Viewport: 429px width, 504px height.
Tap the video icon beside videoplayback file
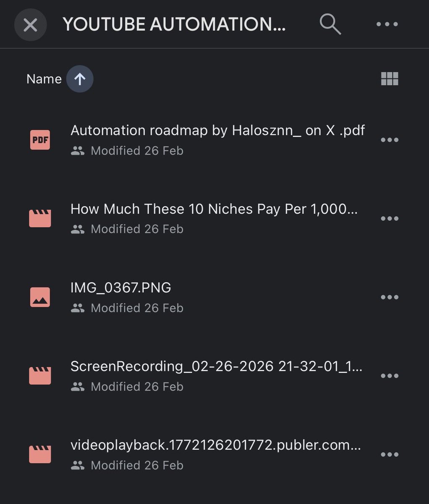point(40,454)
